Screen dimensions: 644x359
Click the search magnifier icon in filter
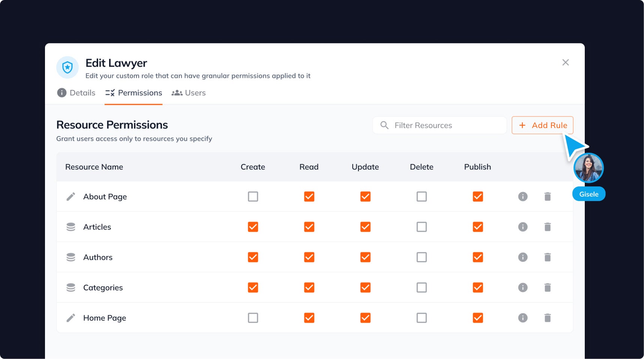[x=384, y=125]
